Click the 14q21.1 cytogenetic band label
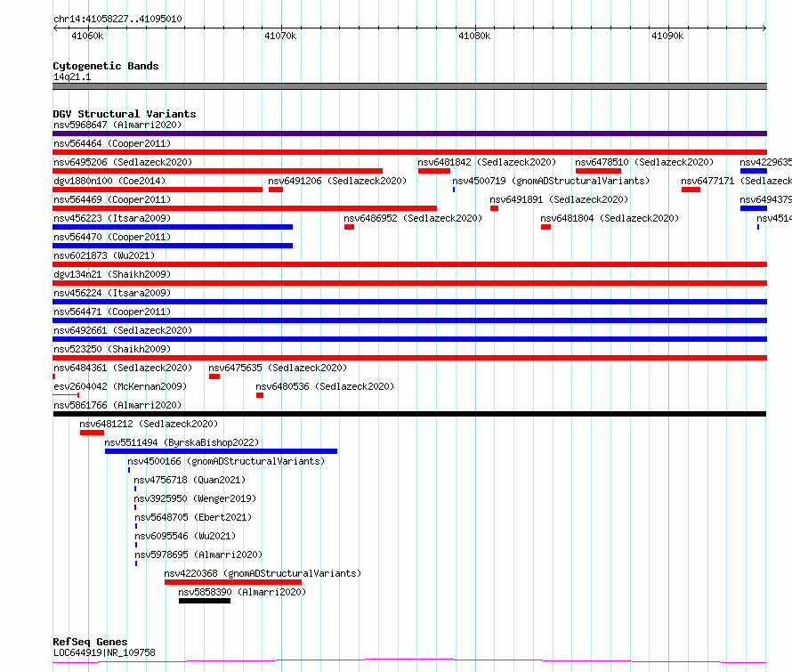 (x=72, y=77)
